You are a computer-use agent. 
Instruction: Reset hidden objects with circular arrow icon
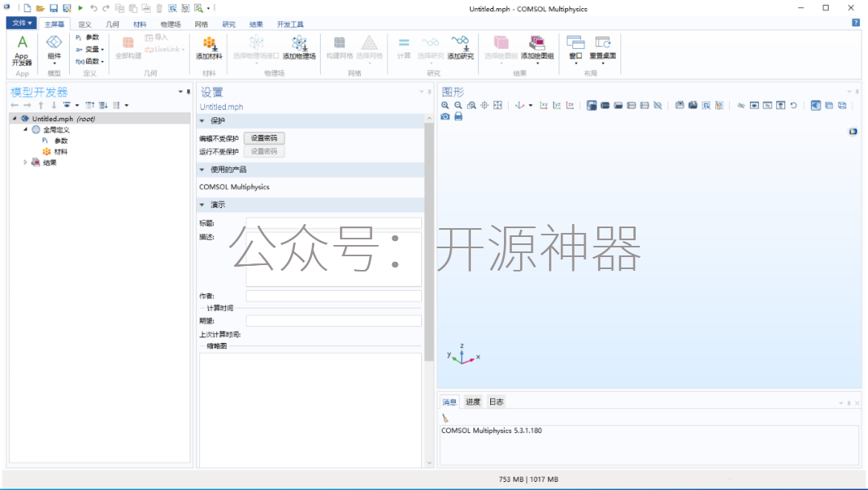tap(793, 105)
